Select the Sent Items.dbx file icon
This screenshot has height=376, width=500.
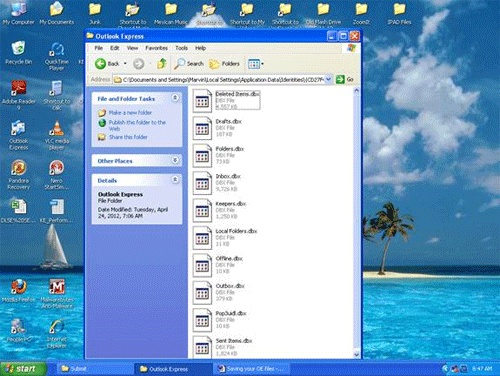click(202, 347)
